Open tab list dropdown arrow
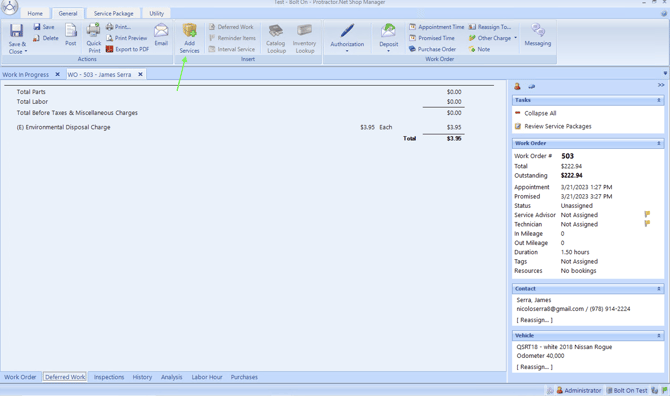The image size is (670, 396). click(x=665, y=73)
